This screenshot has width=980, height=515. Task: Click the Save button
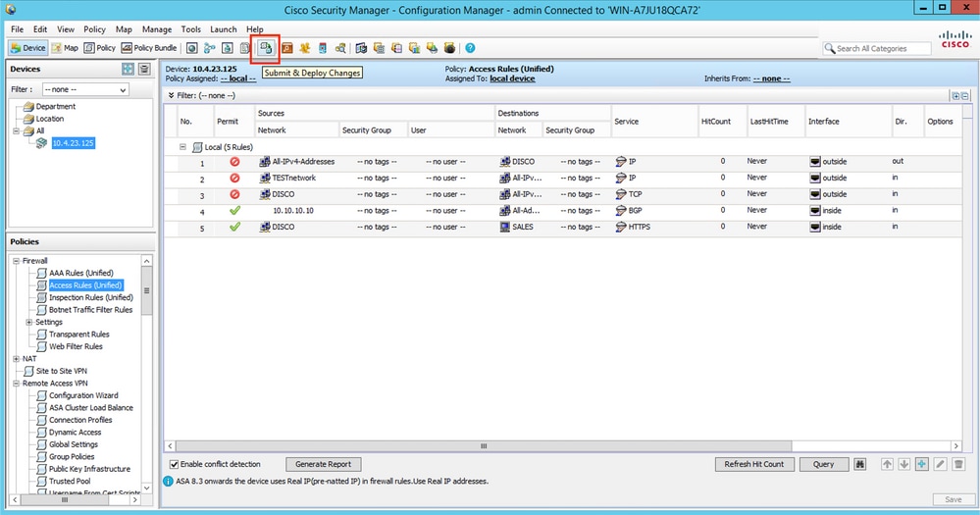(954, 499)
